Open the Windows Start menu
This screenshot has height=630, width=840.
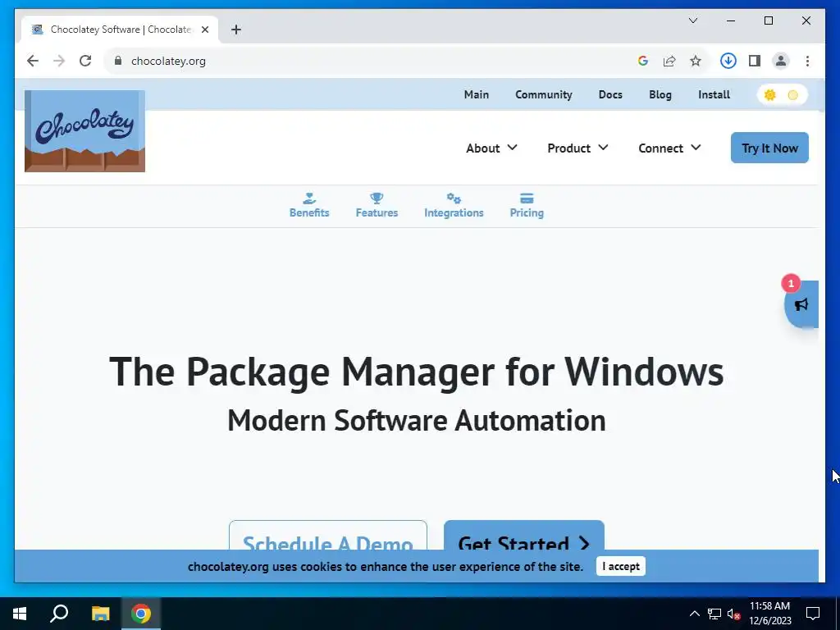[20, 614]
